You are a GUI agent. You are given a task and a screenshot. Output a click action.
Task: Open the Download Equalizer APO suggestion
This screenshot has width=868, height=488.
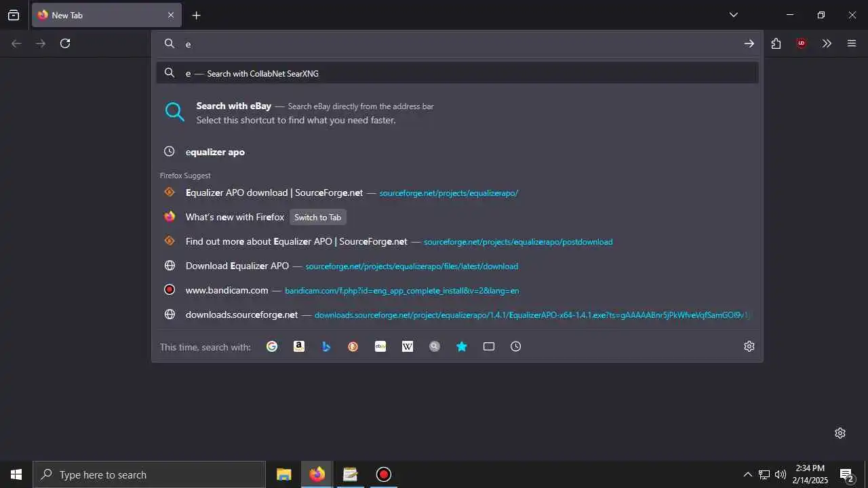click(457, 266)
